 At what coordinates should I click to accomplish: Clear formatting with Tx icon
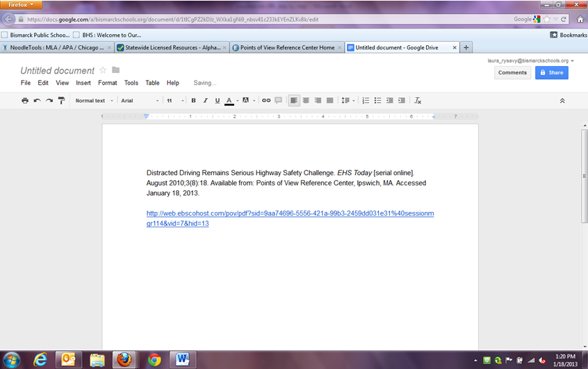point(418,101)
